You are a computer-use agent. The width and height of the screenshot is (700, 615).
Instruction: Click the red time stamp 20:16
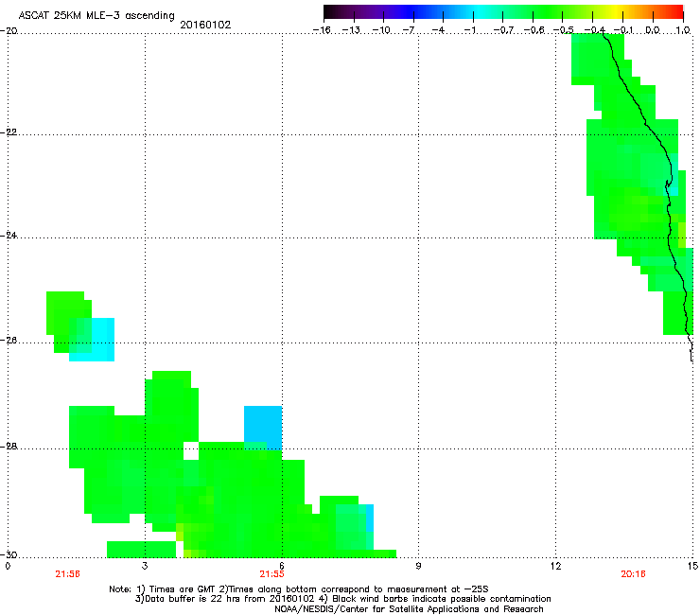(x=633, y=574)
